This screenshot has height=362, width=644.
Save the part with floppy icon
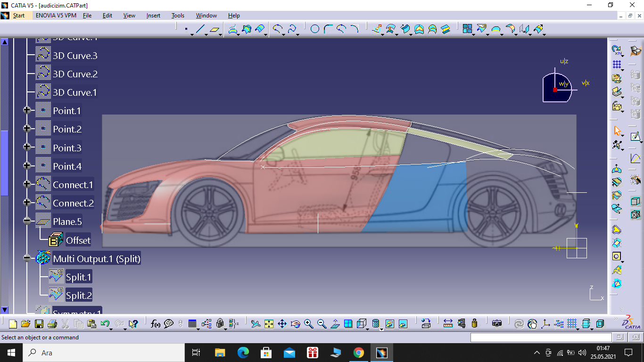click(39, 324)
